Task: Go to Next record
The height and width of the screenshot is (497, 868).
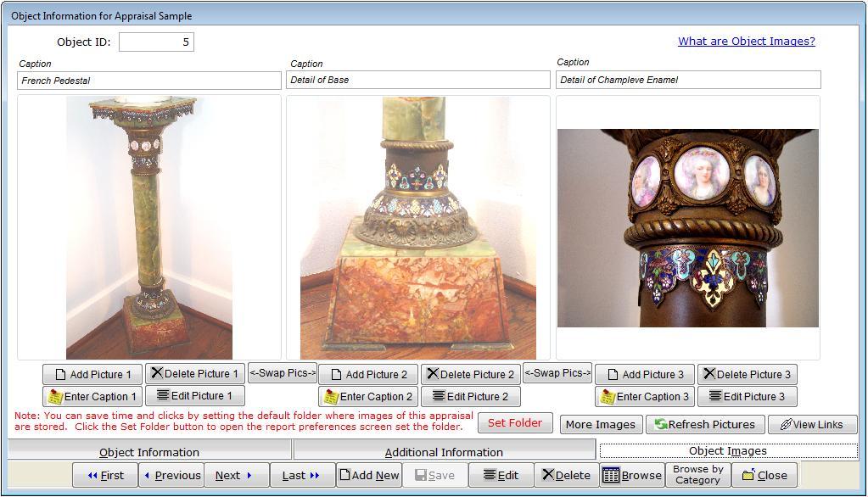Action: [x=237, y=475]
